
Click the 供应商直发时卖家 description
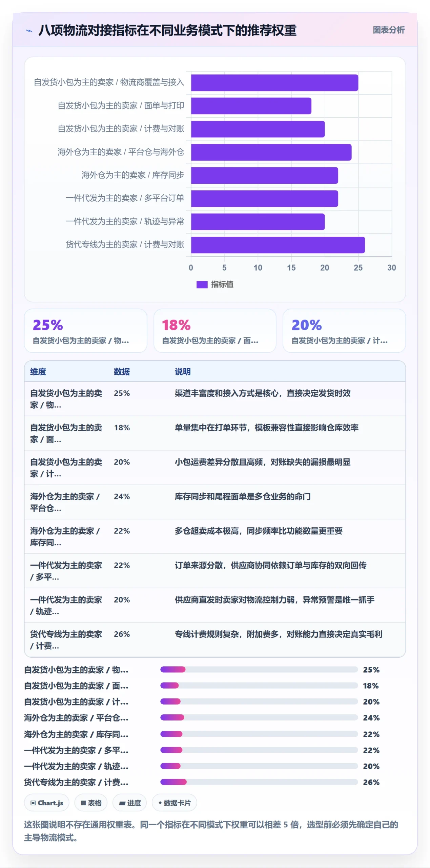point(274,600)
